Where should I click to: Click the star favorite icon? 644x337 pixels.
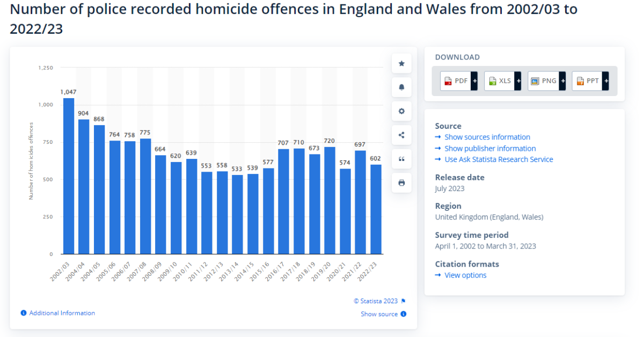click(x=401, y=63)
